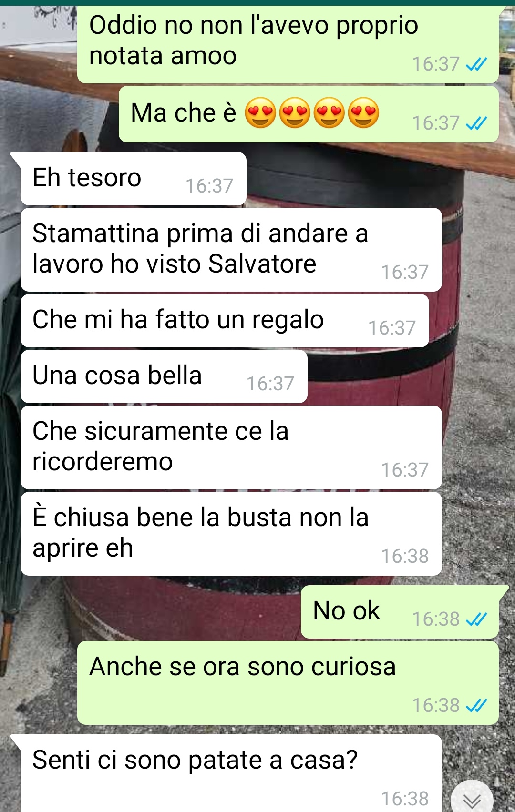Image resolution: width=515 pixels, height=812 pixels.
Task: Tap the 16:37 timestamp on 'Eh tesoro'
Action: point(209,186)
